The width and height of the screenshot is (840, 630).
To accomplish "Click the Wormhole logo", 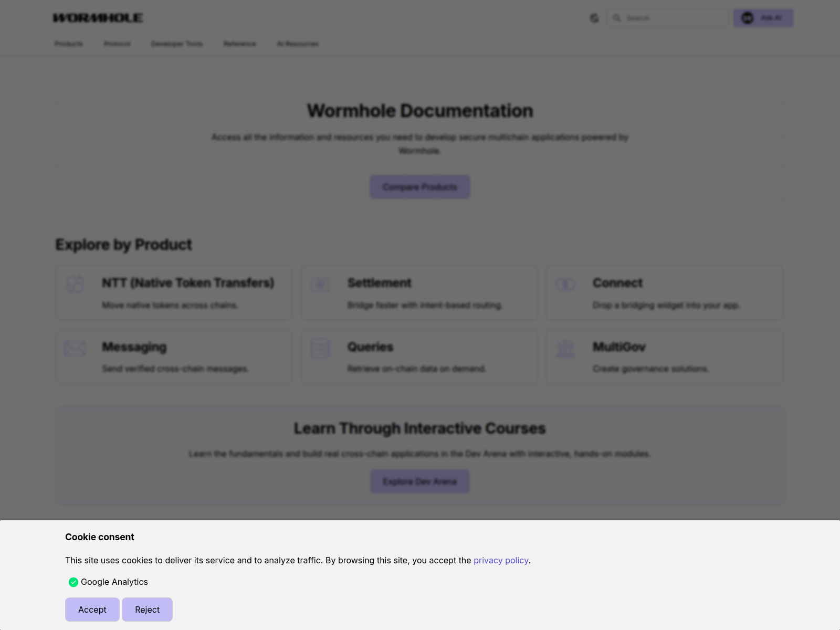I will [x=98, y=18].
